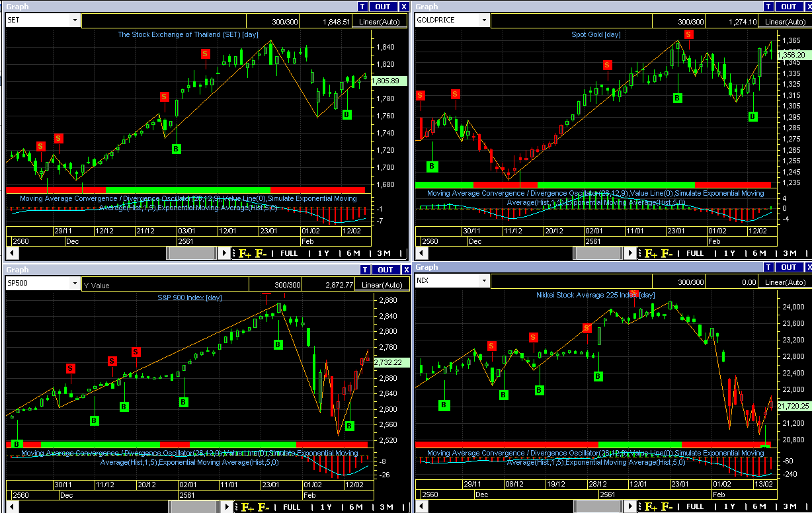The width and height of the screenshot is (812, 513).
Task: Click 'Nikkei Stock Average 225 Index [day]' title
Action: point(595,295)
